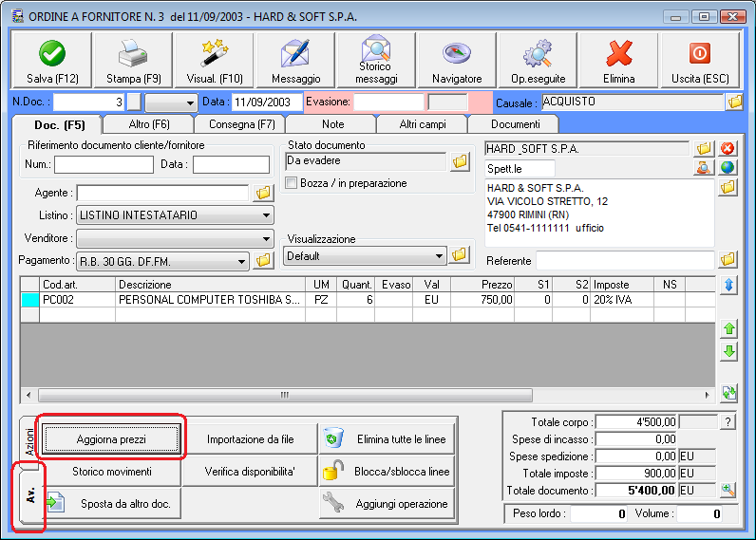Toggle Bozza / in preparazione checkbox
Screen dimensions: 756x540
[x=291, y=183]
